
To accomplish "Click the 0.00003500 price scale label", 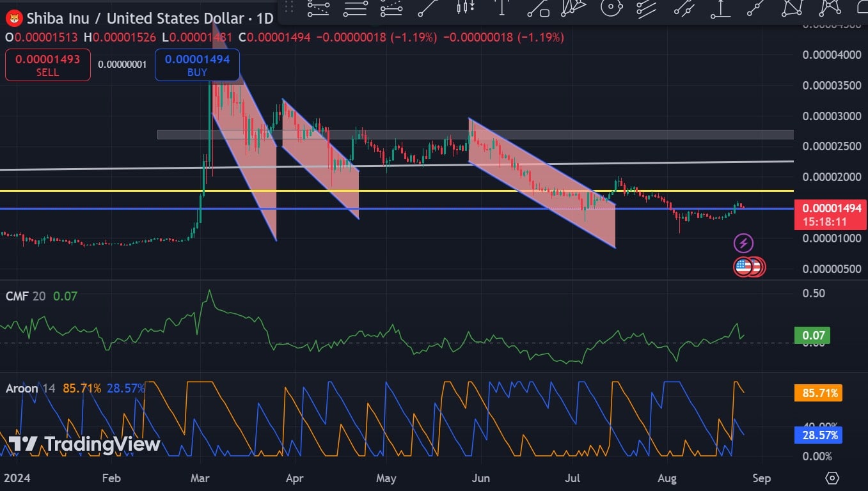I will coord(832,86).
